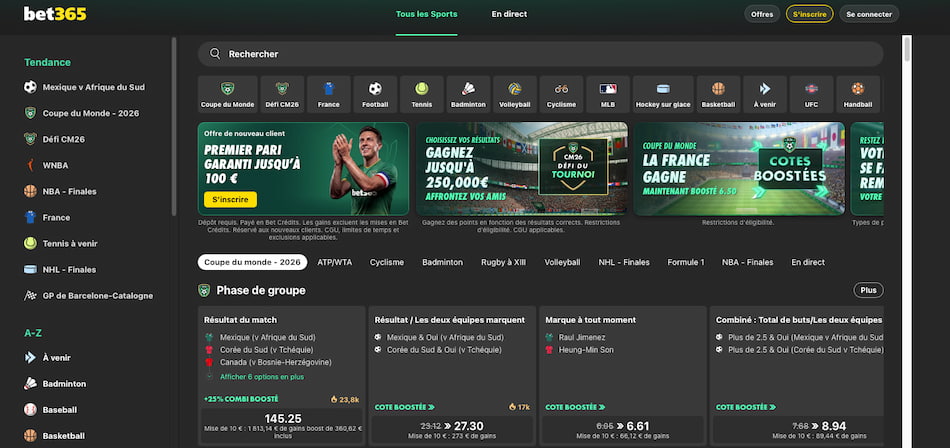This screenshot has width=950, height=448.
Task: Open the Coupe du Monde sport tile
Action: coord(227,95)
